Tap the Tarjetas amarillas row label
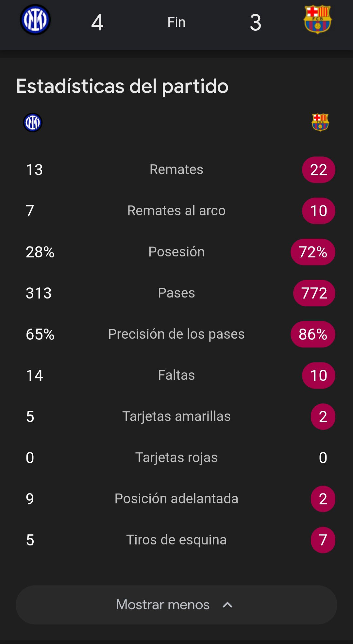Screen dimensions: 353x644 coord(176,416)
